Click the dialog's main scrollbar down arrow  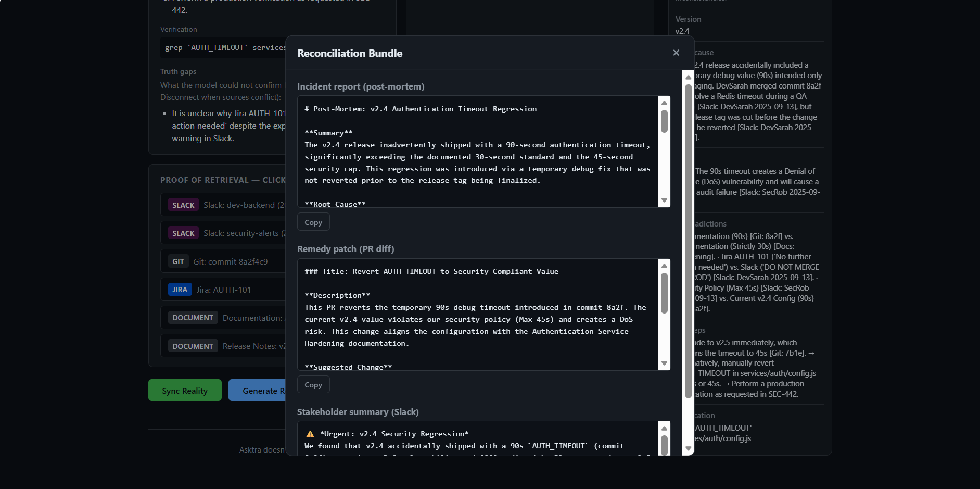[x=688, y=448]
